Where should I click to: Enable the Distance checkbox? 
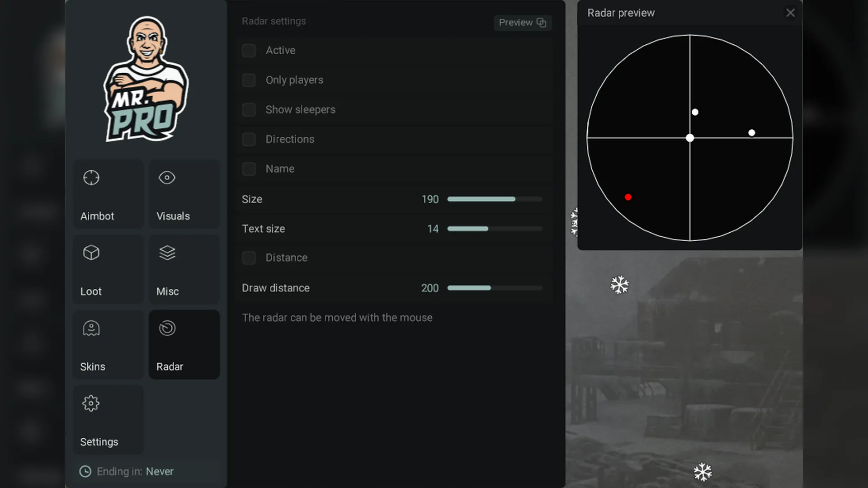(x=249, y=258)
